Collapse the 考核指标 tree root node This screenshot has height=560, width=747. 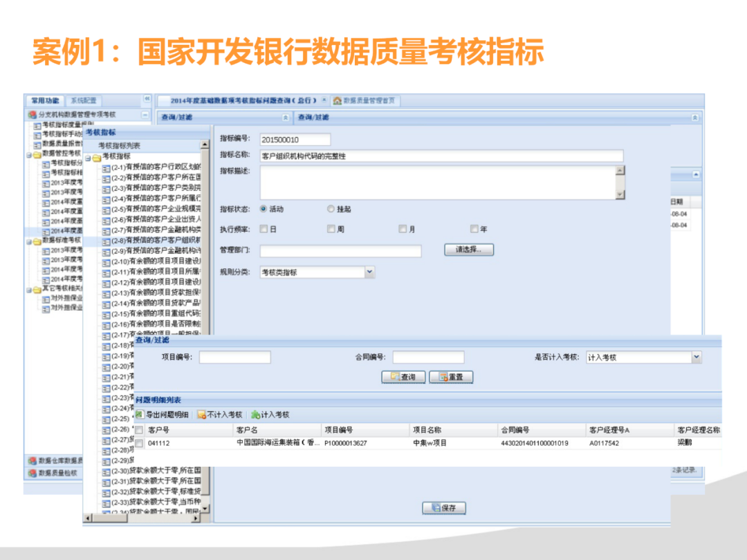[x=88, y=158]
